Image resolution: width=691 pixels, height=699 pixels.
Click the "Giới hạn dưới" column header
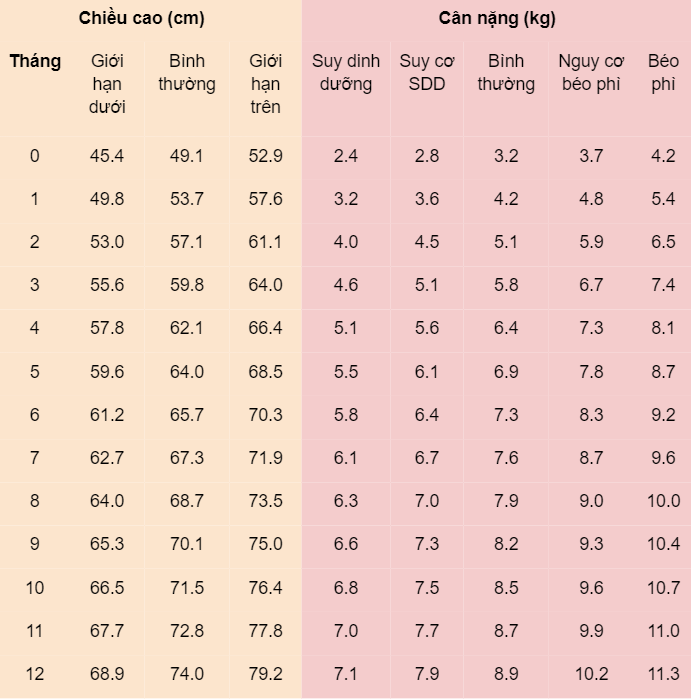(107, 84)
